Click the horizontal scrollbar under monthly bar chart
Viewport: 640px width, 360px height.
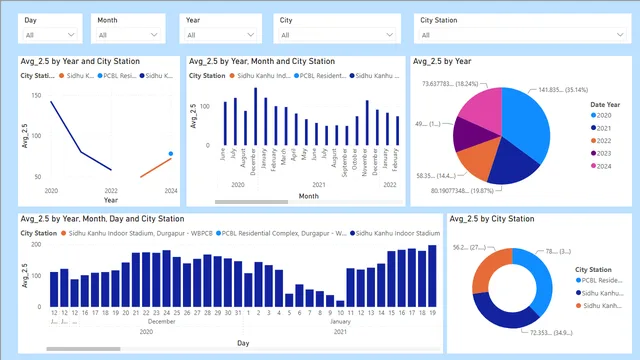pyautogui.click(x=251, y=202)
